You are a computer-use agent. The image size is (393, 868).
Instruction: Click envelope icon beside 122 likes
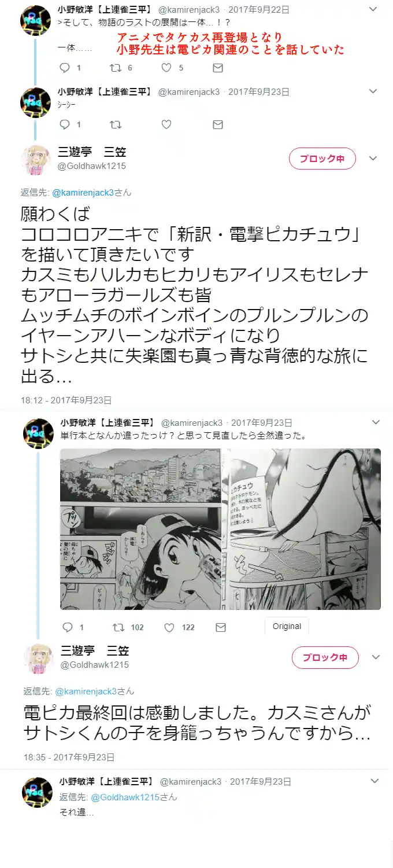[x=221, y=627]
